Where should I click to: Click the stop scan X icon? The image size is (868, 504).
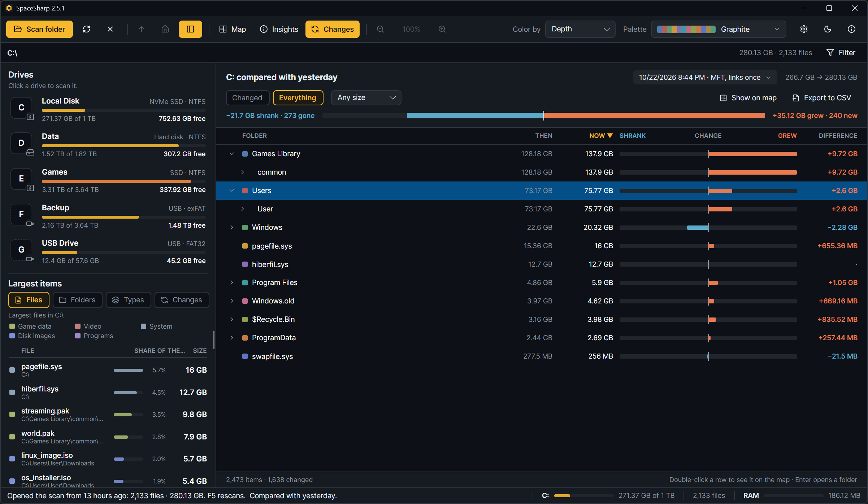click(x=110, y=29)
